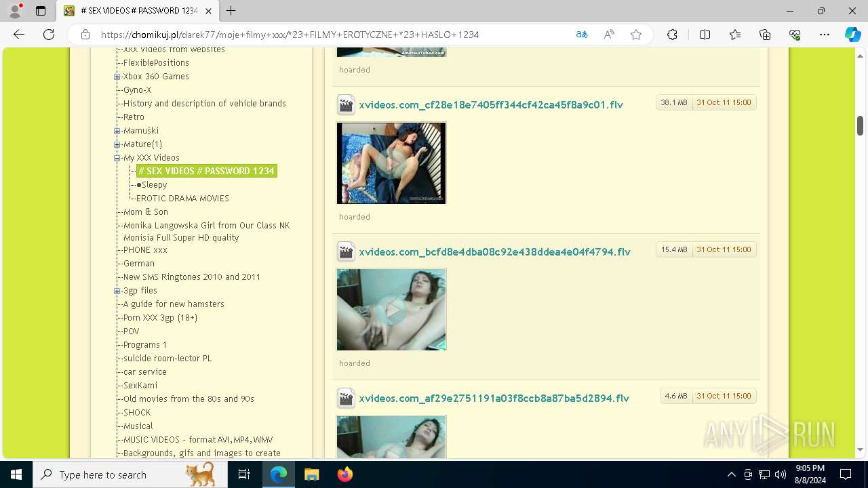
Task: Open the Programs 1 folder
Action: click(x=145, y=345)
